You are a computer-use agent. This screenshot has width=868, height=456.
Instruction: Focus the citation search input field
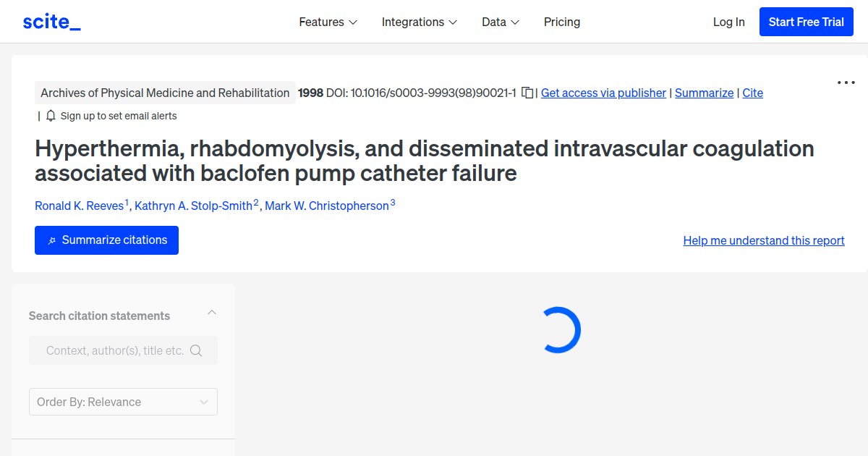pyautogui.click(x=114, y=350)
